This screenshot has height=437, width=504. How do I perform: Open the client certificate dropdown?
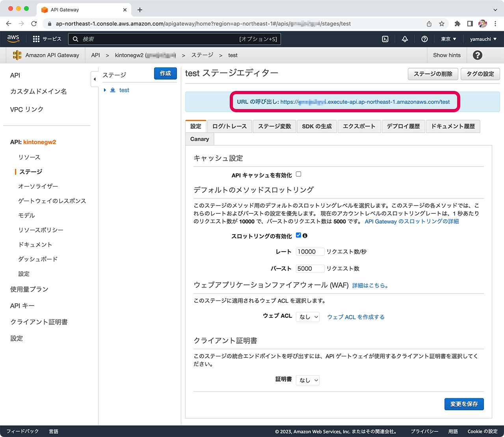tap(308, 380)
